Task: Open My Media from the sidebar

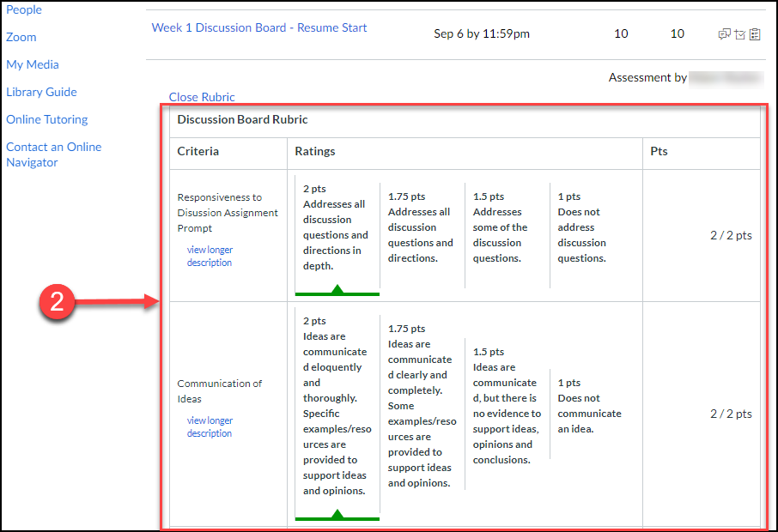Action: pyautogui.click(x=33, y=64)
